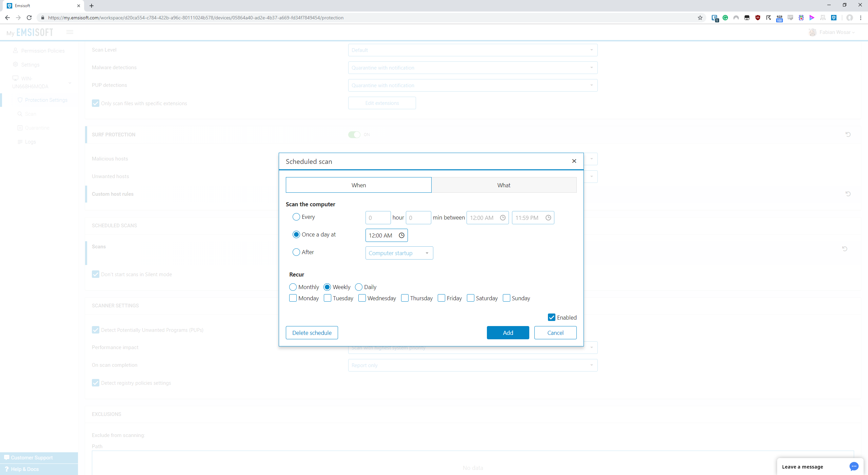This screenshot has width=868, height=475.
Task: Click the clock icon in the 12:00 AM between field
Action: [x=503, y=218]
